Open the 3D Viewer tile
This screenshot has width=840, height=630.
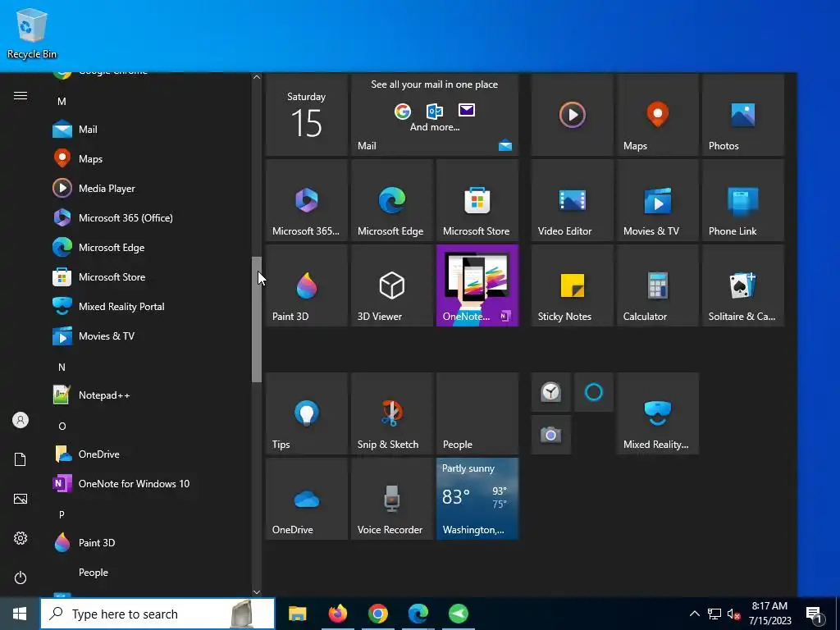pyautogui.click(x=391, y=285)
